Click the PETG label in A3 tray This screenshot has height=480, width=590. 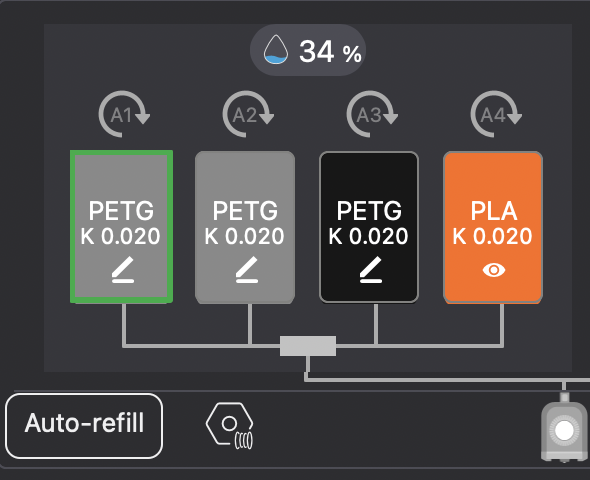(369, 211)
